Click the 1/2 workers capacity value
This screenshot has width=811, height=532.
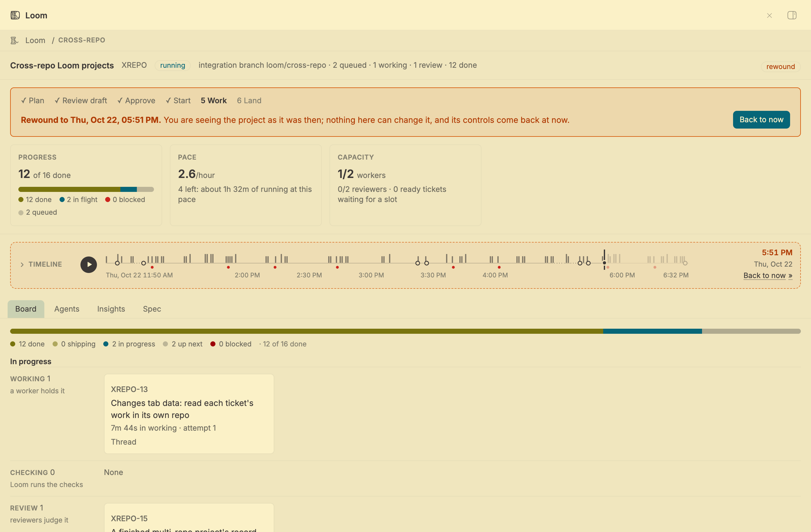[x=361, y=174]
